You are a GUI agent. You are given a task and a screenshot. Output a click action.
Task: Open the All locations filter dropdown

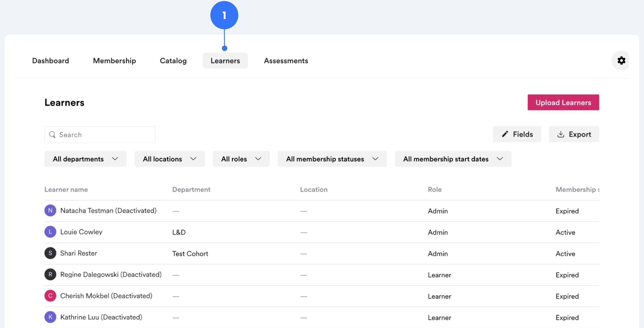click(170, 159)
